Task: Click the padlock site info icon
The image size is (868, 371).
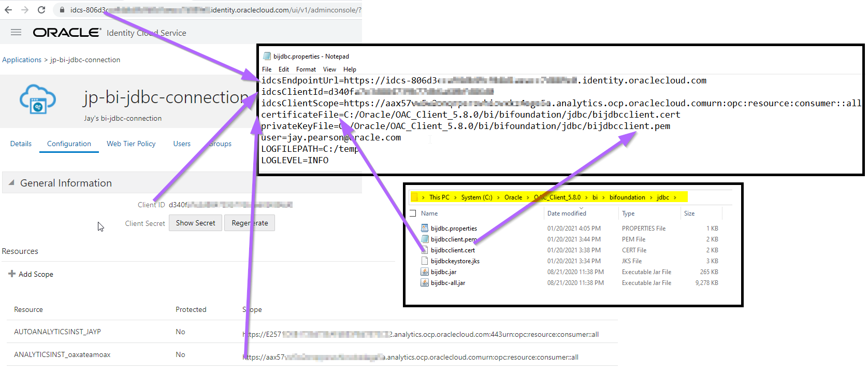Action: coord(62,10)
